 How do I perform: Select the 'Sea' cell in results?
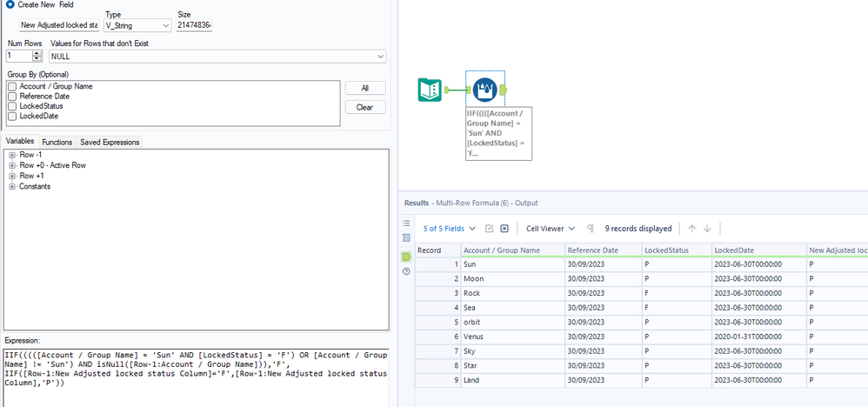[x=512, y=308]
